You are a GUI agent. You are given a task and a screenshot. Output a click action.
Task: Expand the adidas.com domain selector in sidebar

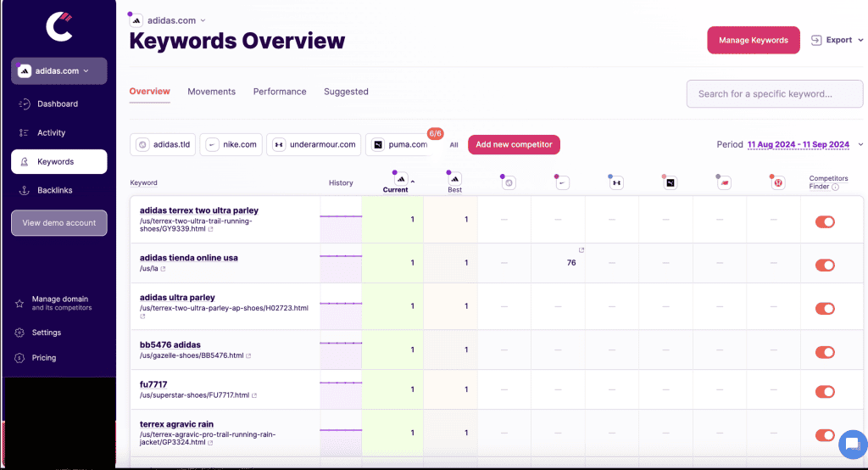tap(58, 71)
